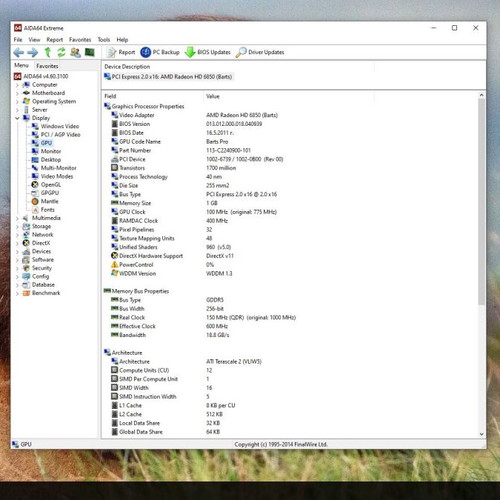This screenshot has width=500, height=500.
Task: Click the green motherboard toolbar icon
Action: point(90,52)
